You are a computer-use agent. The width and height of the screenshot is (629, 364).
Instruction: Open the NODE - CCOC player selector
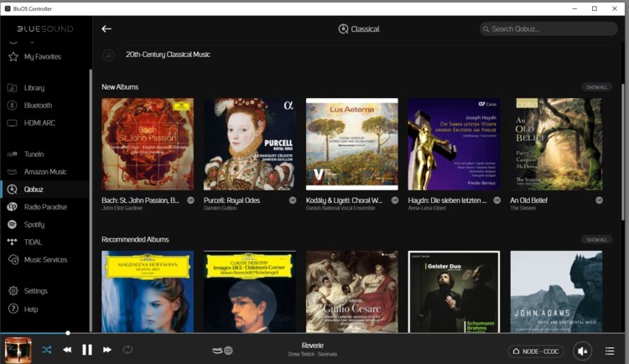[536, 351]
